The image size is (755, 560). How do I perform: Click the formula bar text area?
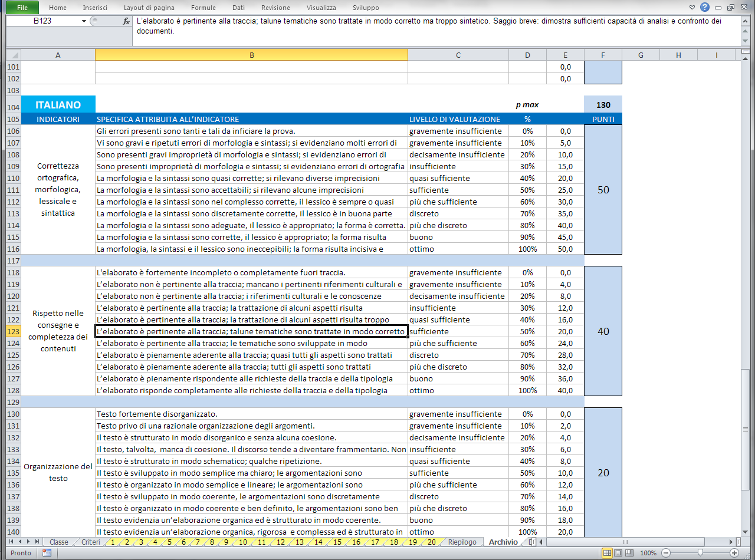(x=436, y=30)
